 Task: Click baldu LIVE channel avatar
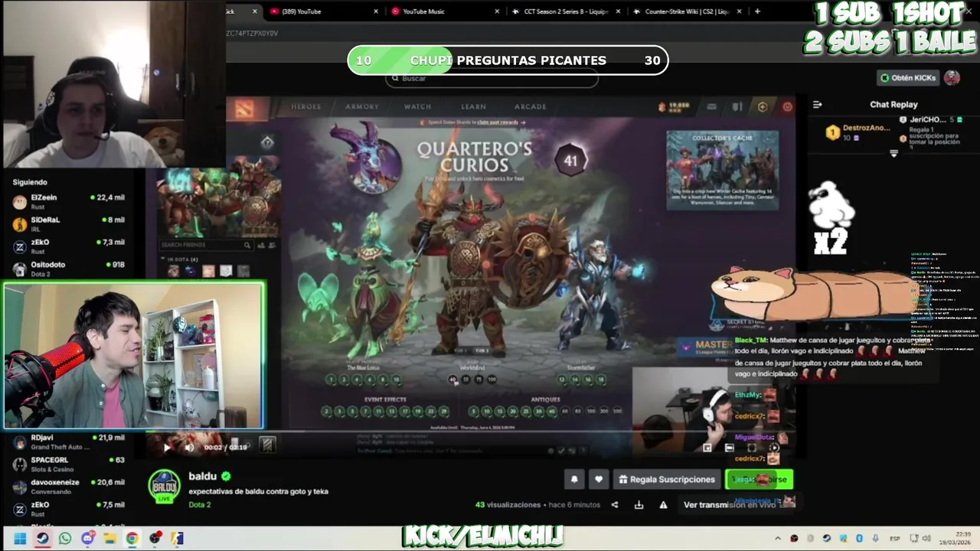[x=165, y=486]
